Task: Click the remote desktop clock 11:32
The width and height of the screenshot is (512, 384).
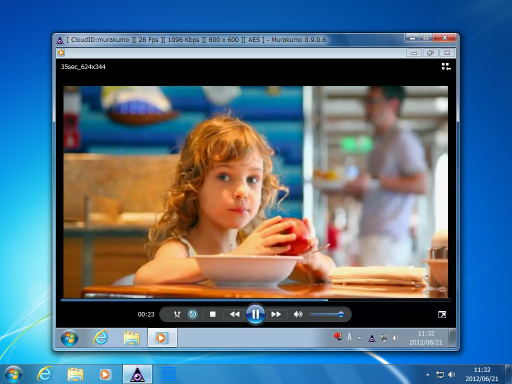Action: point(426,334)
